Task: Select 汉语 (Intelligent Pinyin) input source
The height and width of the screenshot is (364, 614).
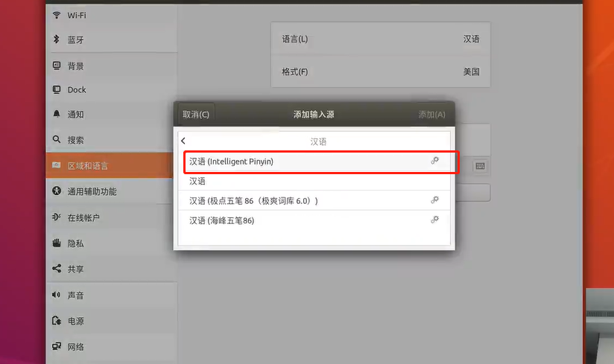Action: (x=314, y=162)
